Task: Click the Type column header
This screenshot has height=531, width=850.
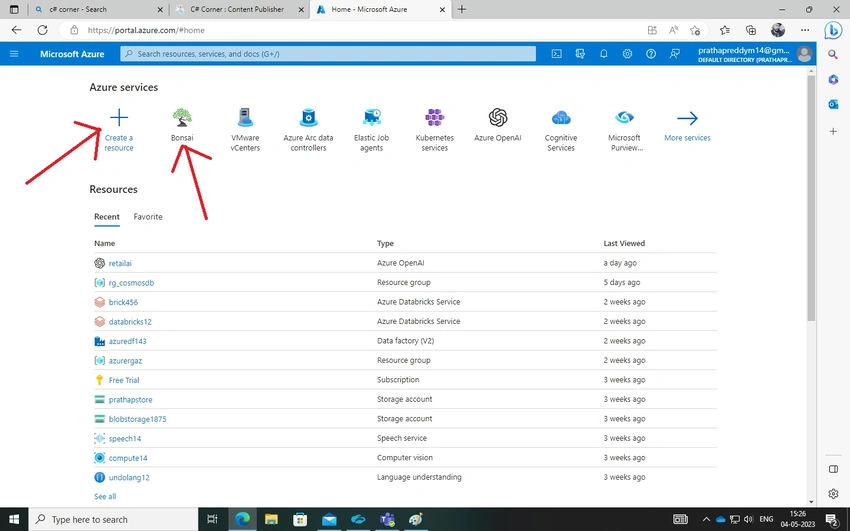Action: (x=385, y=243)
